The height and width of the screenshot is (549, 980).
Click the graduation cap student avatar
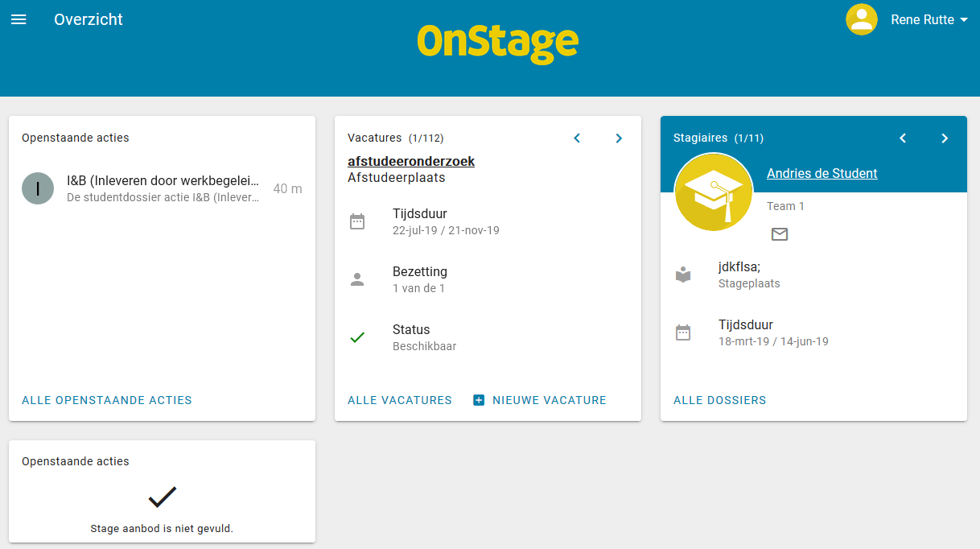click(x=714, y=192)
